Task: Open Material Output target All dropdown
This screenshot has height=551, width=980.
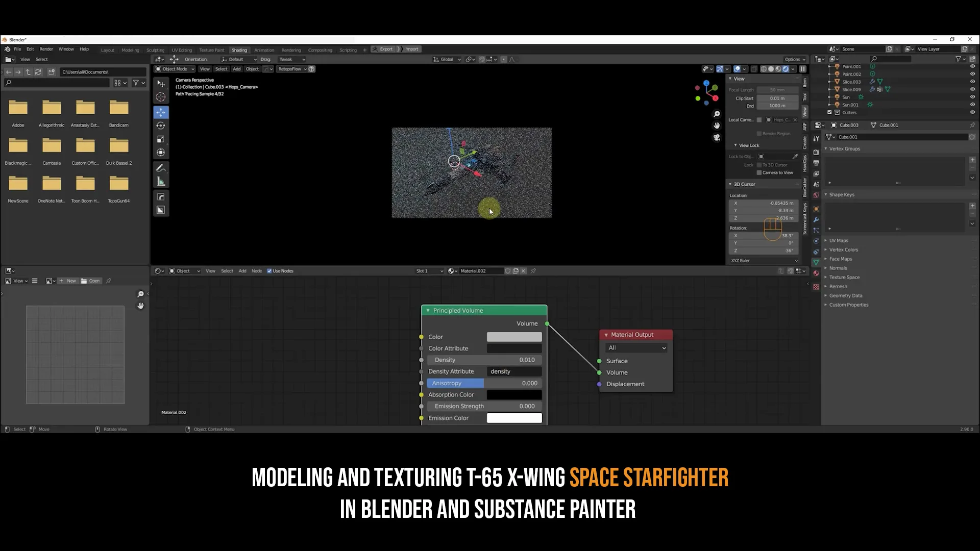Action: pyautogui.click(x=636, y=348)
